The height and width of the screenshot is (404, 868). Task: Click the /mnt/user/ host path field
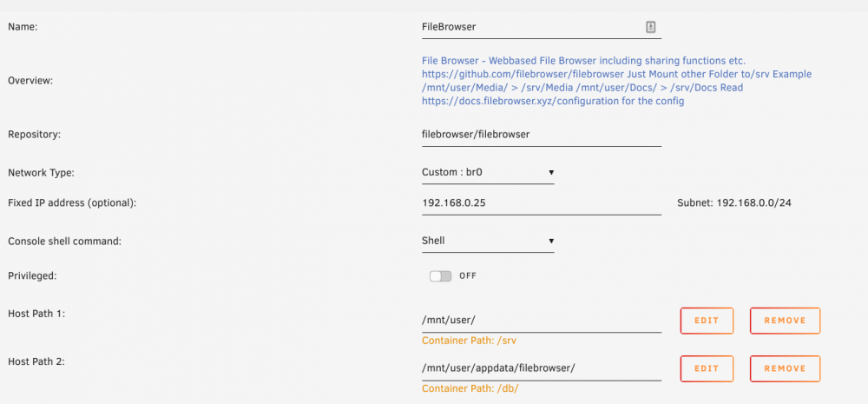tap(542, 321)
